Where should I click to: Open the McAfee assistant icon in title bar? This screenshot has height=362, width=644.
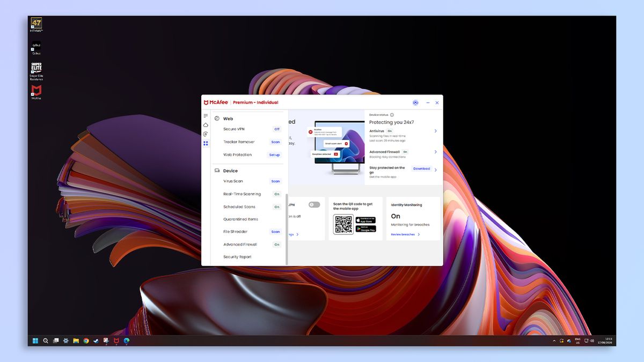tap(415, 102)
